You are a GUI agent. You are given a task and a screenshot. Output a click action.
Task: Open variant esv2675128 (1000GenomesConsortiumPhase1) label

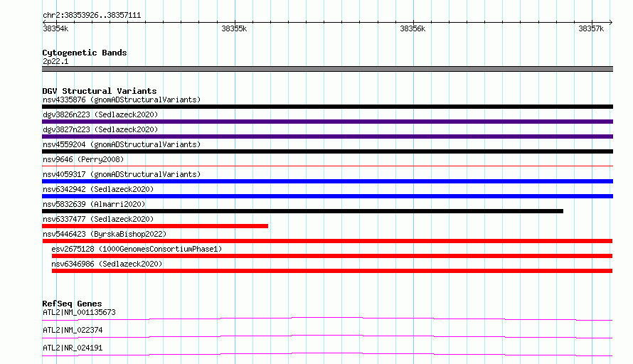[137, 249]
